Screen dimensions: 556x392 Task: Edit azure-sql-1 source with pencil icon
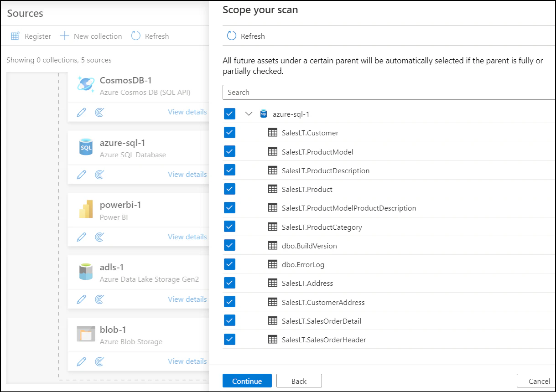[x=82, y=175]
